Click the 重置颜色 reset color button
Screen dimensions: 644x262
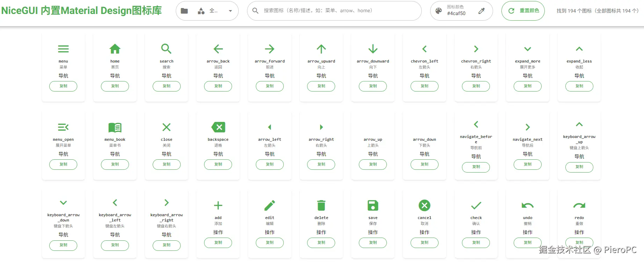(x=523, y=11)
